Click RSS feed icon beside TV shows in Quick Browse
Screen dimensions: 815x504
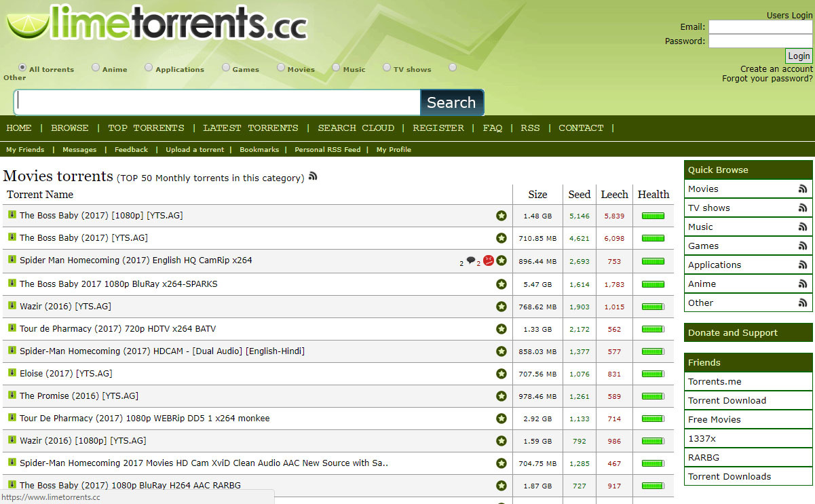803,208
